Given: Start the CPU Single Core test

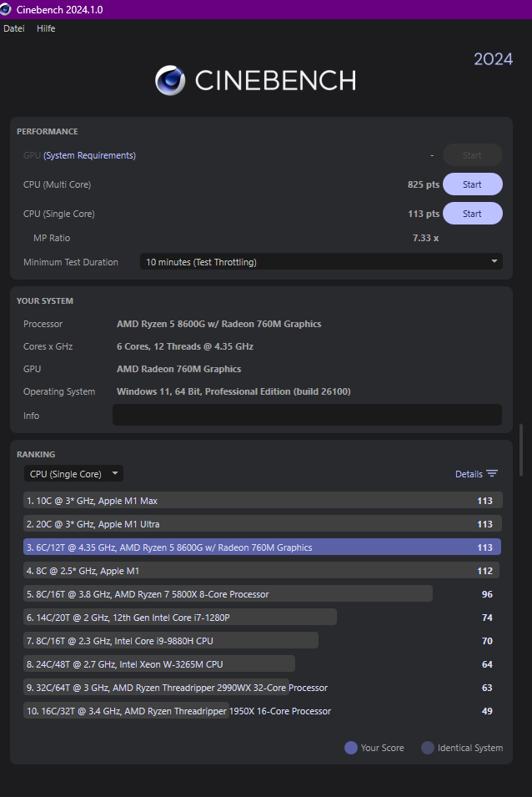Looking at the screenshot, I should coord(472,214).
